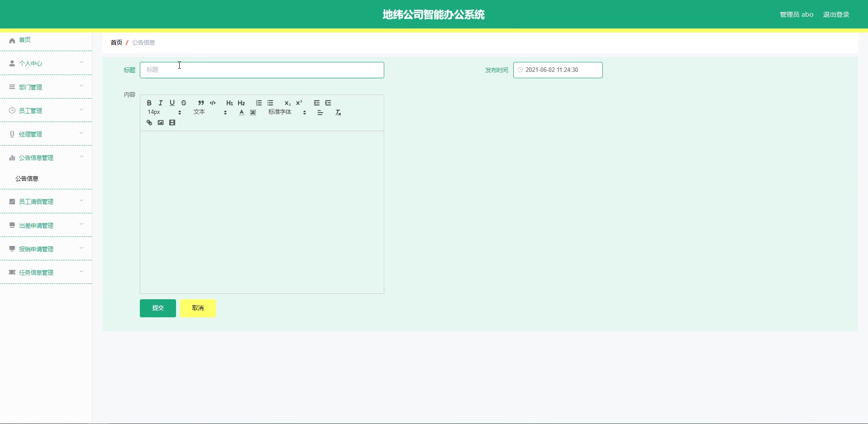The image size is (868, 424).
Task: Click inside the 内容 editor text area
Action: [262, 212]
